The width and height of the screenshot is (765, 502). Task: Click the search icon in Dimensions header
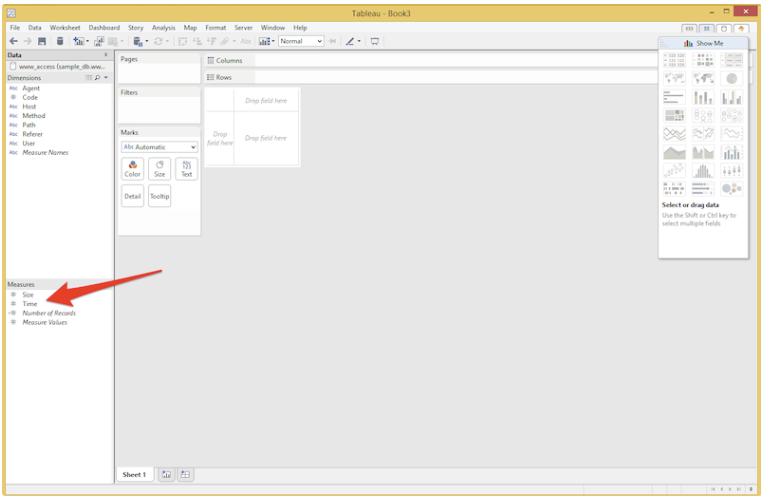97,77
